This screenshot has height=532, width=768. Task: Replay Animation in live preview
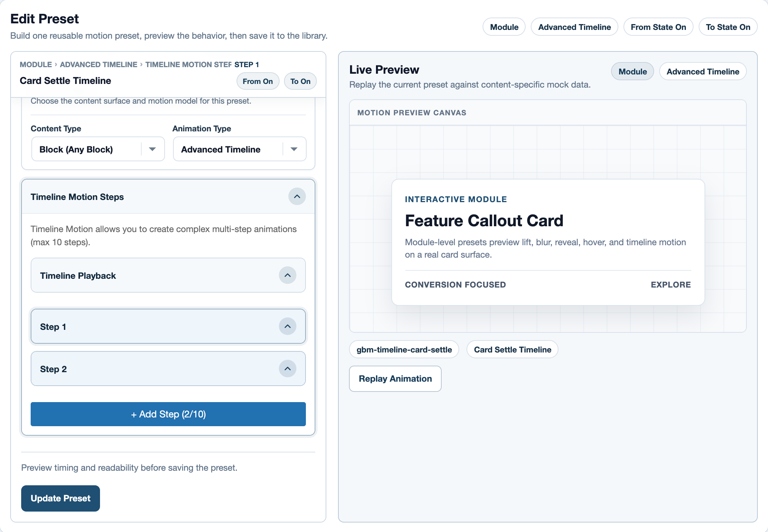395,379
